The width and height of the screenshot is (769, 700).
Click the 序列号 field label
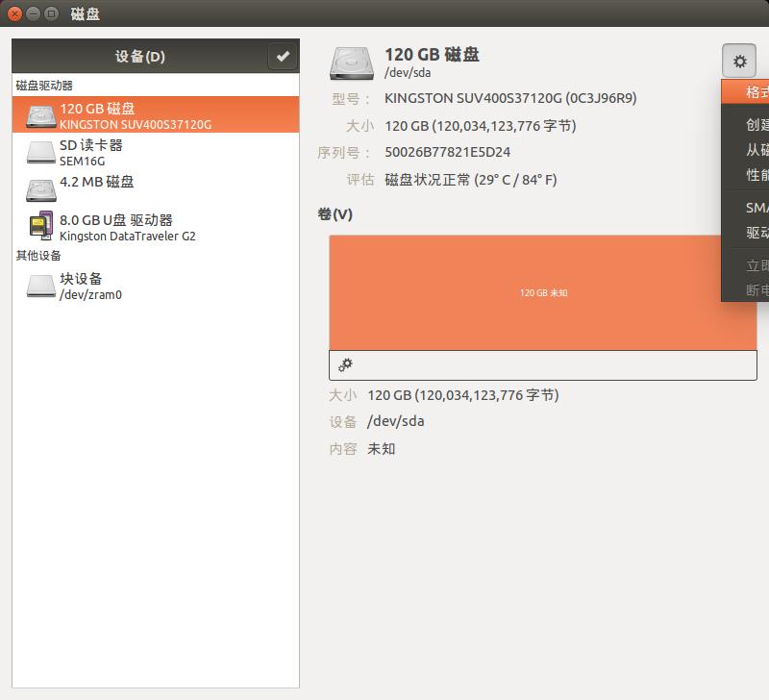[344, 153]
